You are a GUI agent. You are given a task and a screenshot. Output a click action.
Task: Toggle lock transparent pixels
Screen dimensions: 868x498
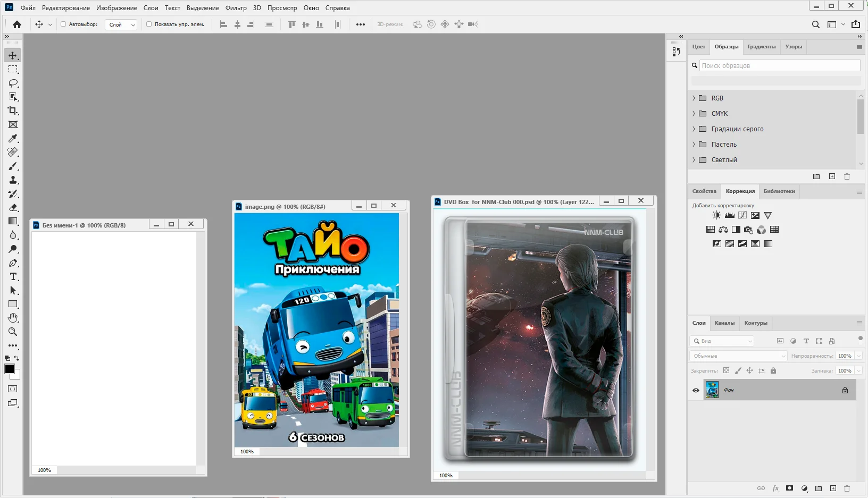pos(727,370)
